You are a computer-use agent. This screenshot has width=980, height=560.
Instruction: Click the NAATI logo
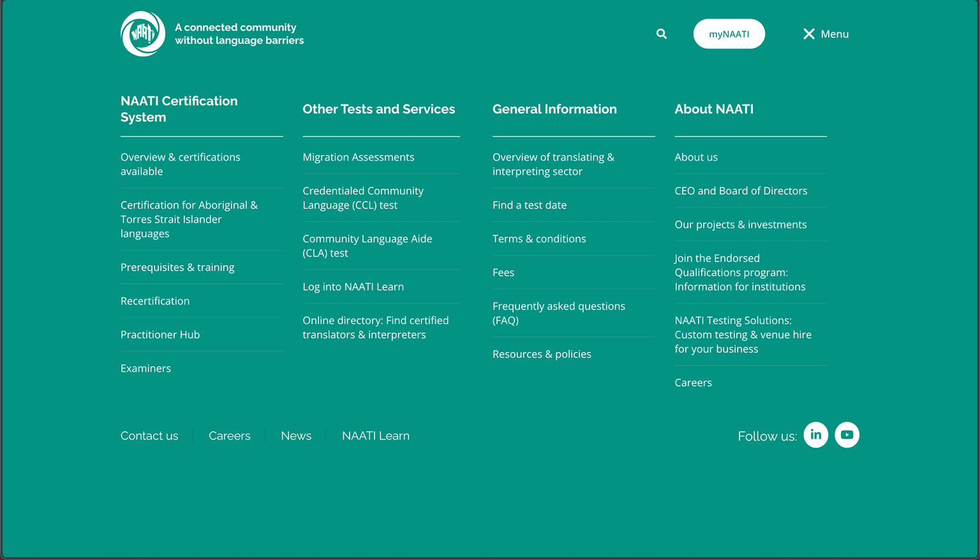142,33
